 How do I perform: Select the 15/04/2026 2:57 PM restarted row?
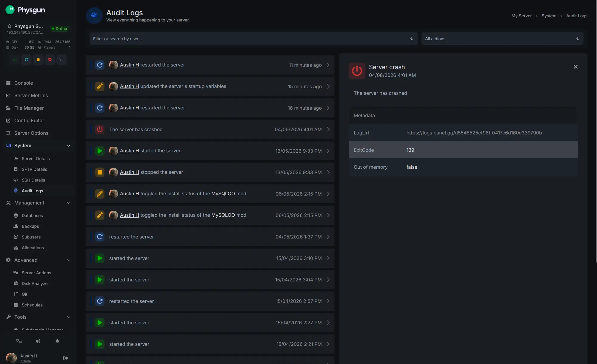click(210, 301)
